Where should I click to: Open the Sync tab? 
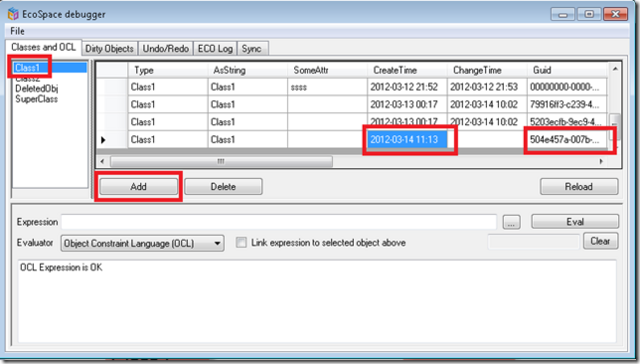pos(251,49)
